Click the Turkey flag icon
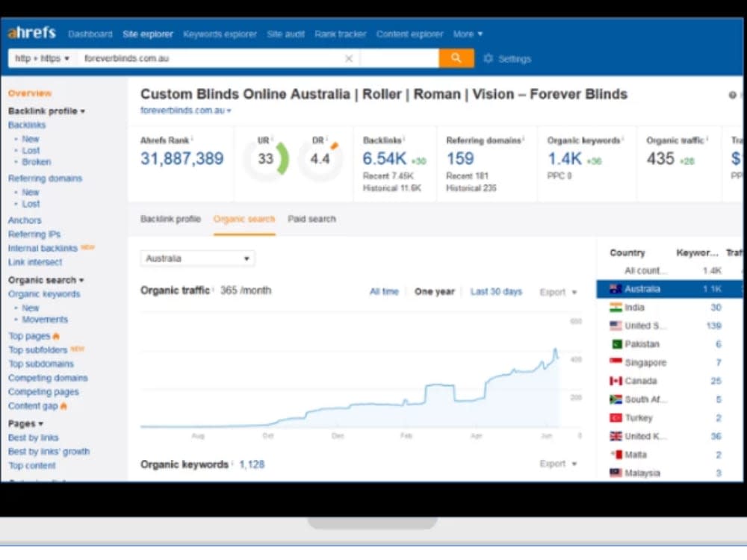 [616, 417]
